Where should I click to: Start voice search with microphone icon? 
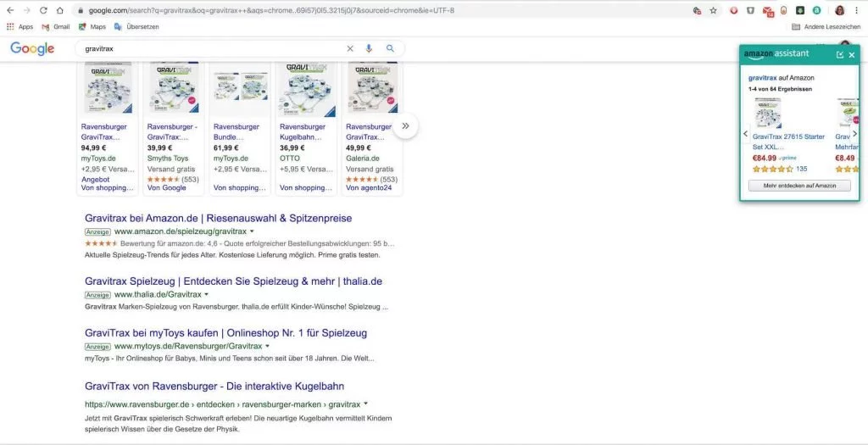(x=369, y=48)
